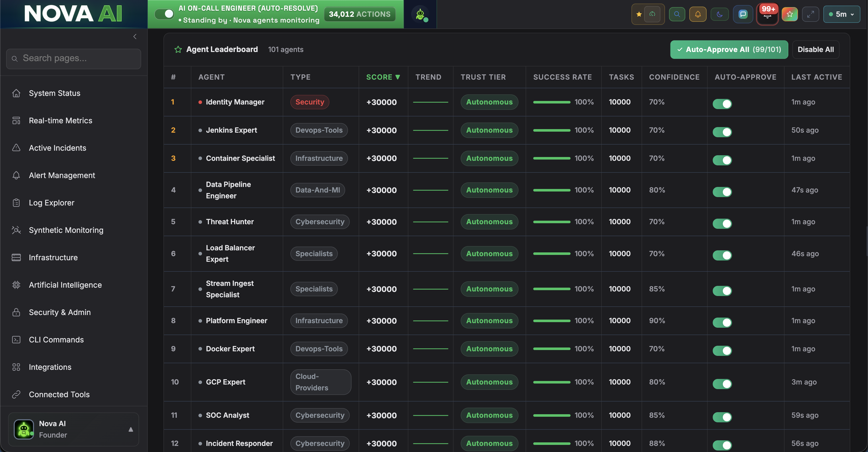Toggle dark mode with the moon icon
This screenshot has height=452, width=868.
[720, 14]
